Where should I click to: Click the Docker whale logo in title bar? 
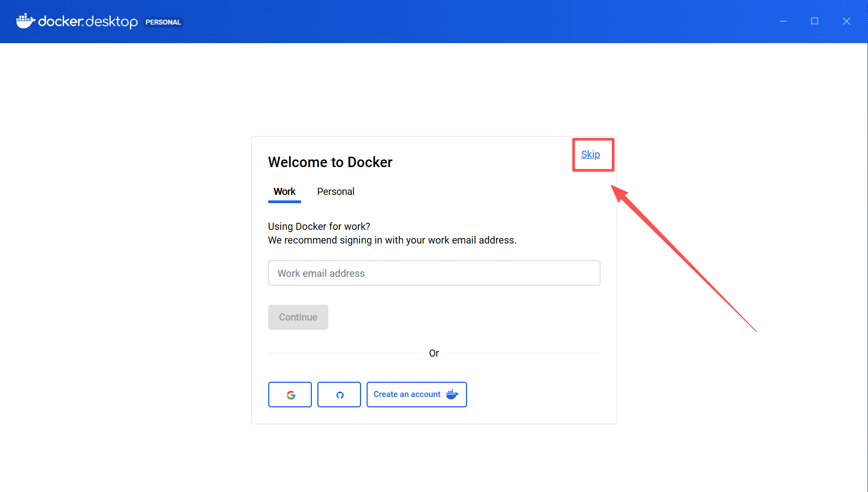tap(26, 21)
